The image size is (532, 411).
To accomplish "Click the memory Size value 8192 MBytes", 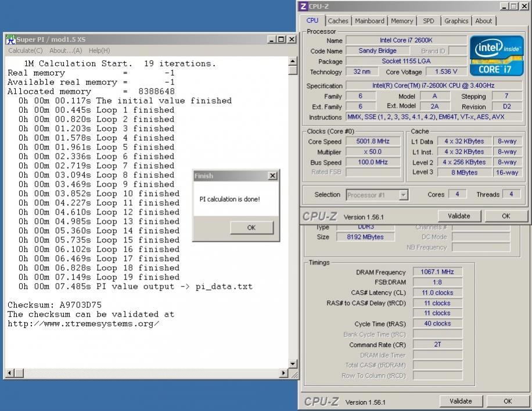I will coord(365,237).
